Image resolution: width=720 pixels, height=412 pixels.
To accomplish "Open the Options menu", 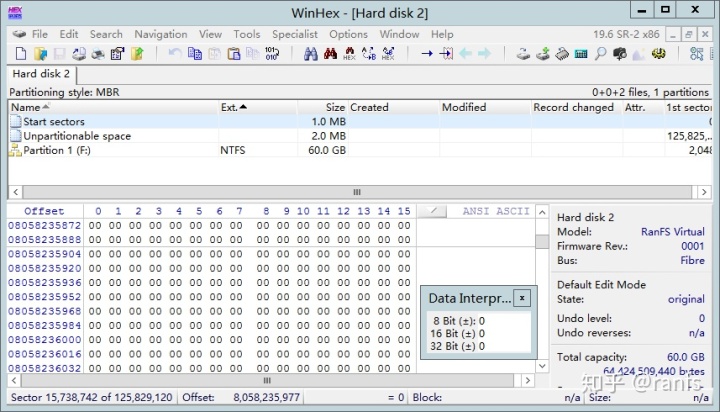I will 348,34.
